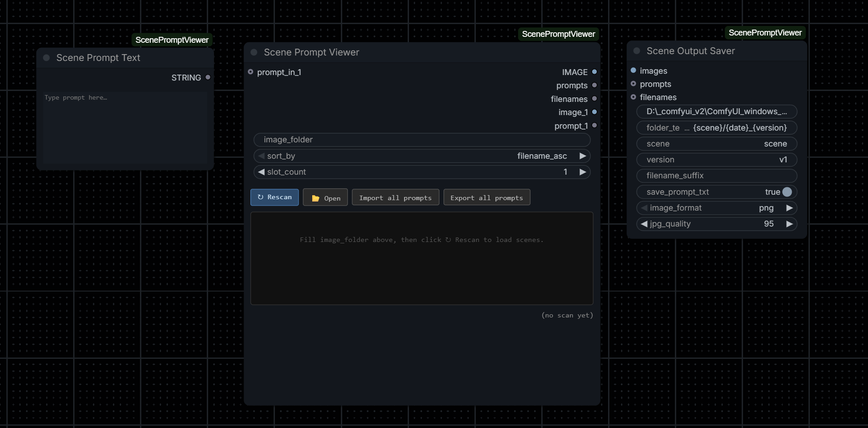Click the '(no scan yet)' status text
This screenshot has width=868, height=428.
tap(567, 315)
